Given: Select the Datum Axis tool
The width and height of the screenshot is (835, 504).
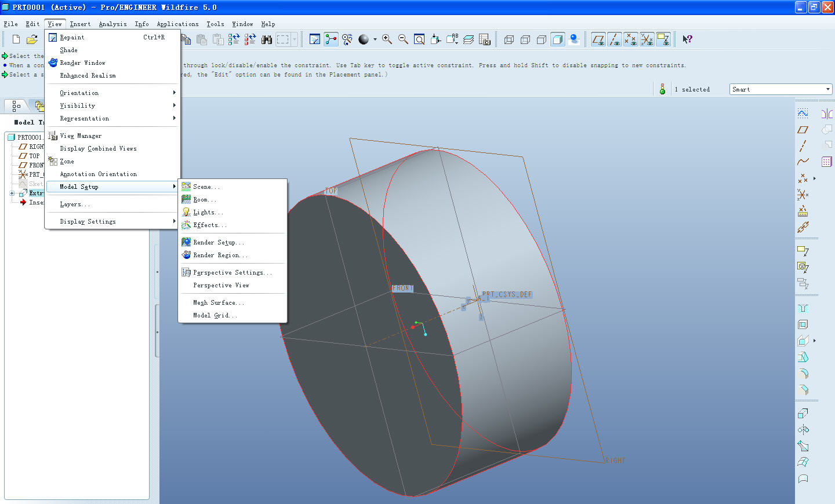Looking at the screenshot, I should click(x=803, y=146).
